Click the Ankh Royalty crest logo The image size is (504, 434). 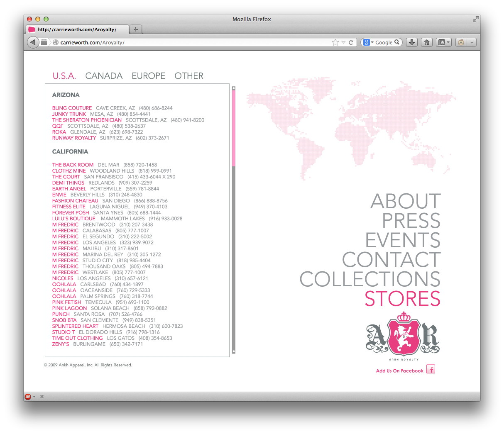pyautogui.click(x=403, y=335)
